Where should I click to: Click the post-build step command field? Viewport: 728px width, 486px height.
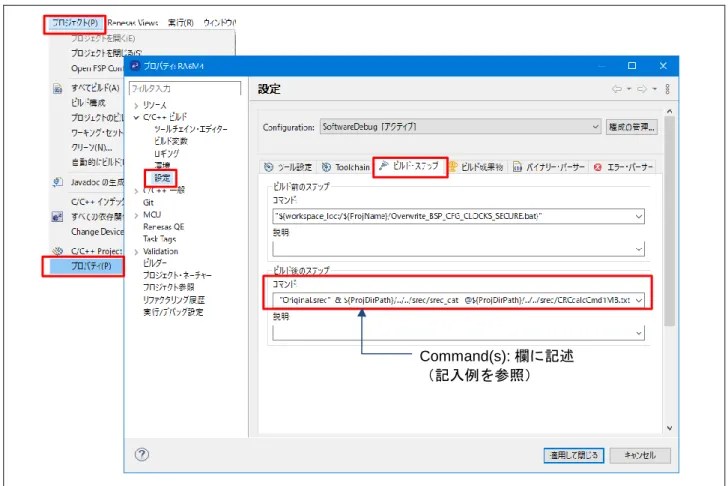(458, 300)
